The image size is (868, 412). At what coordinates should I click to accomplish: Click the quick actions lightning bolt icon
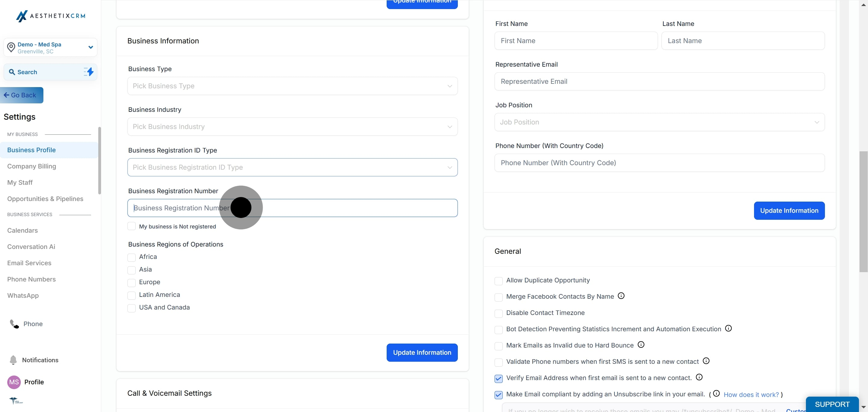point(89,72)
